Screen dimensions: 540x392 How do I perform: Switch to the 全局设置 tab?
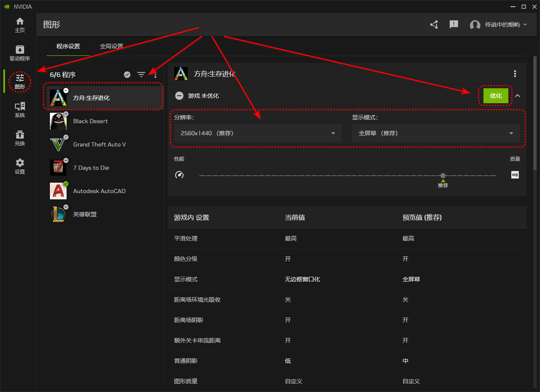click(x=111, y=46)
